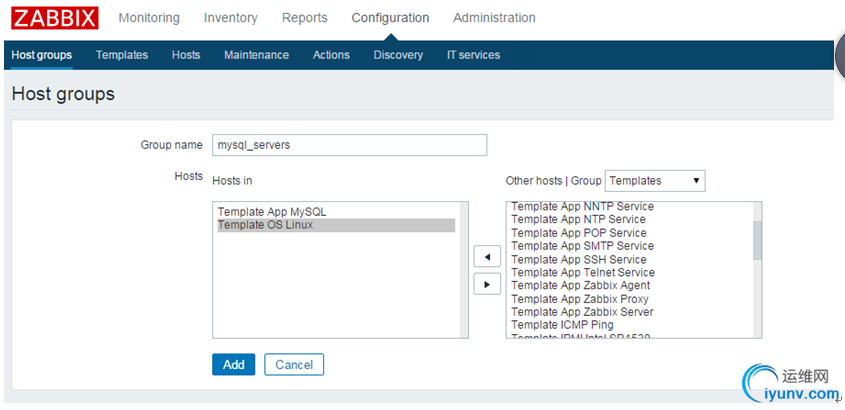Open the IT services tab
The width and height of the screenshot is (845, 410).
click(x=473, y=55)
